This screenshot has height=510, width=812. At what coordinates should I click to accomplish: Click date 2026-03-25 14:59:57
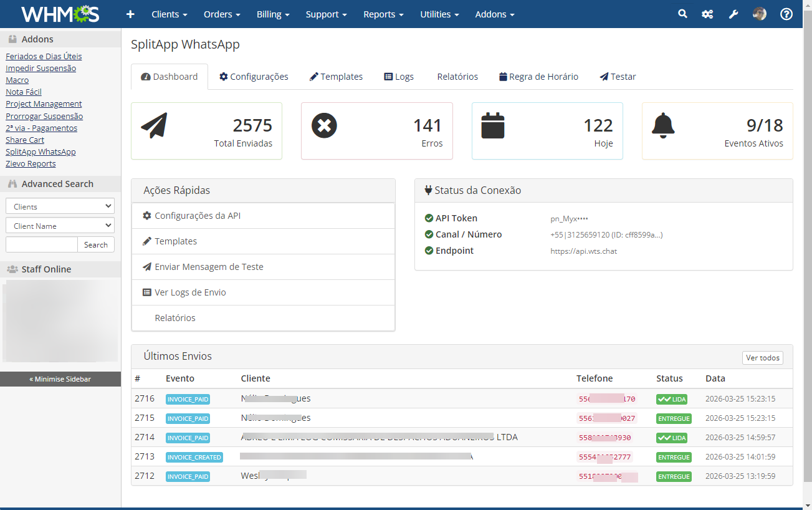[740, 438]
